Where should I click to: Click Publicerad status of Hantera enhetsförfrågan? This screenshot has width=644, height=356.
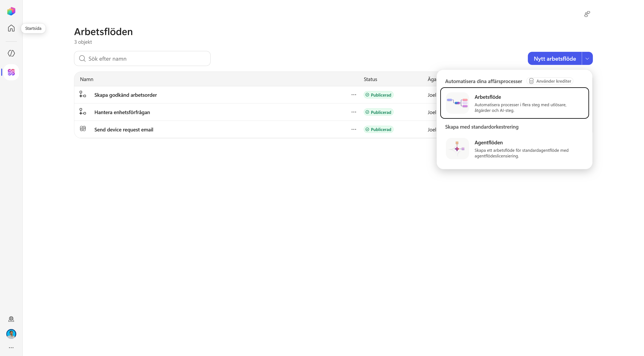(378, 112)
